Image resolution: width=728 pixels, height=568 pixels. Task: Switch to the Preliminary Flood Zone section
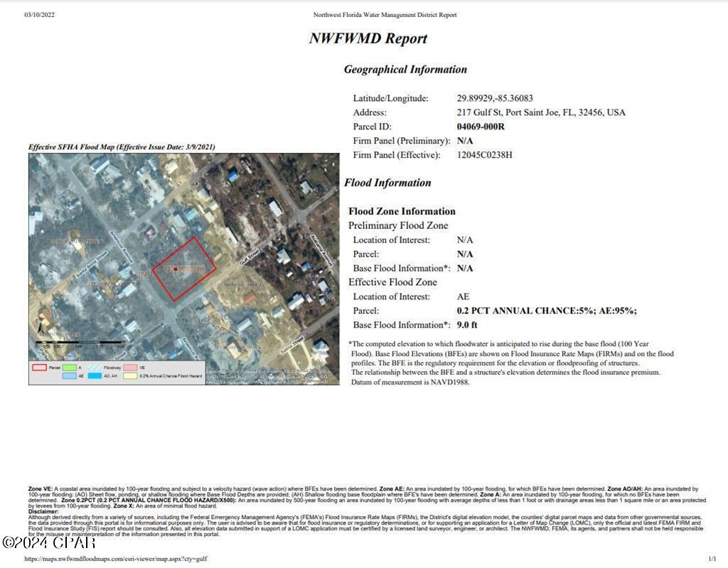398,225
